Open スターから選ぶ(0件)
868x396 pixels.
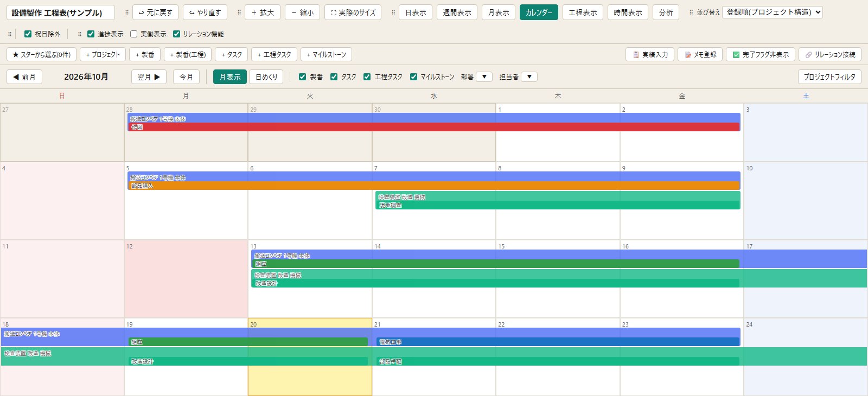(x=41, y=55)
